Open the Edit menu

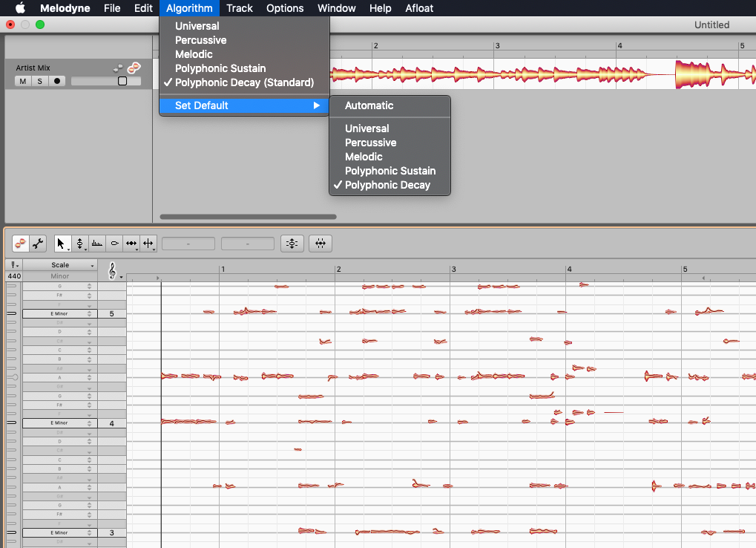click(143, 8)
